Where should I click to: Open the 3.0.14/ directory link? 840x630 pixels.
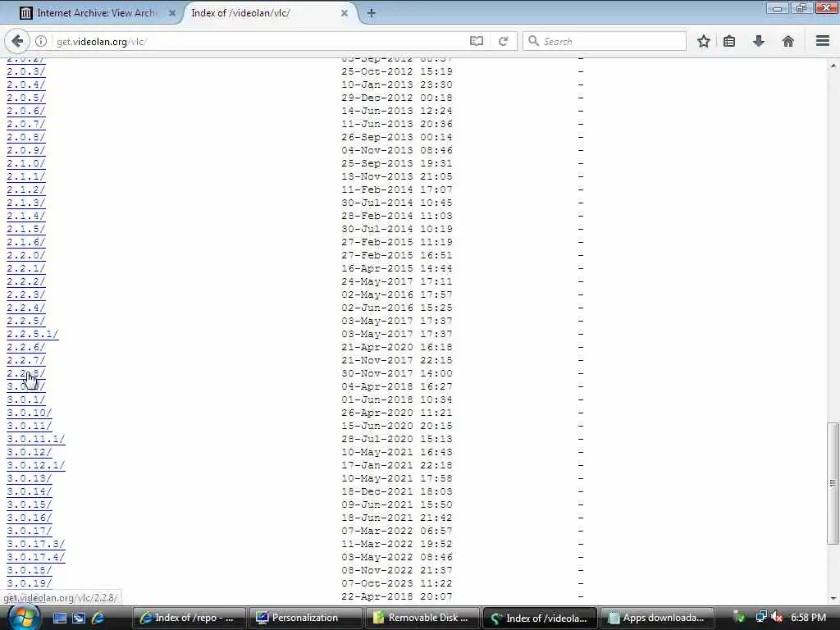(x=29, y=491)
